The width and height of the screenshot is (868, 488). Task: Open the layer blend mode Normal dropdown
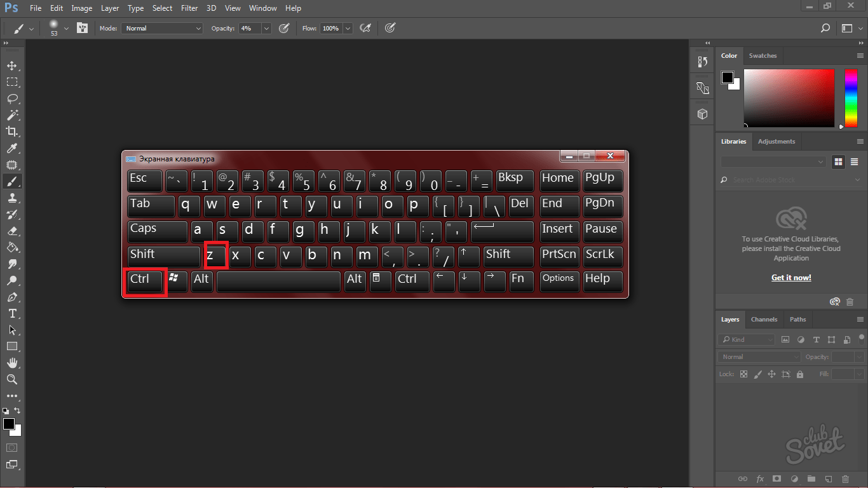(761, 357)
